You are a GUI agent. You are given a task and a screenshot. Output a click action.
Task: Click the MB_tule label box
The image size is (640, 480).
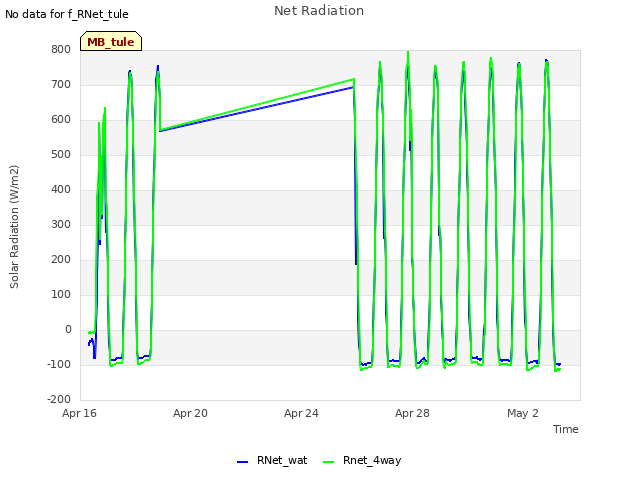111,41
